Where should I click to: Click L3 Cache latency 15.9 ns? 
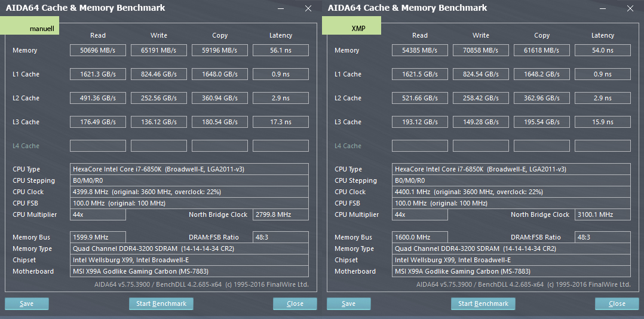pos(603,122)
